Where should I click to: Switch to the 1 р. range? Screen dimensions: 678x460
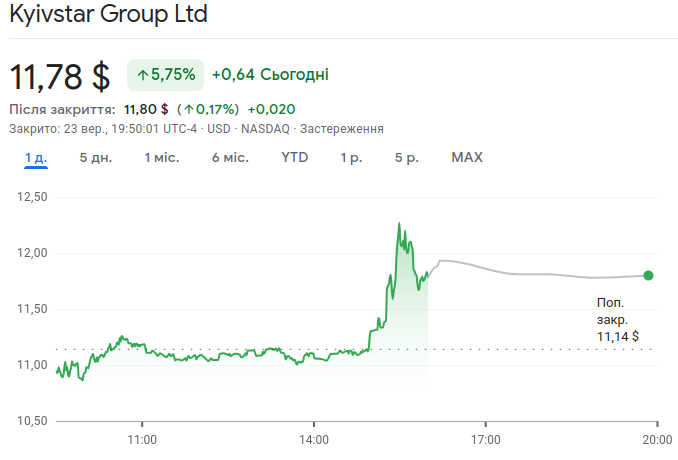pyautogui.click(x=351, y=158)
